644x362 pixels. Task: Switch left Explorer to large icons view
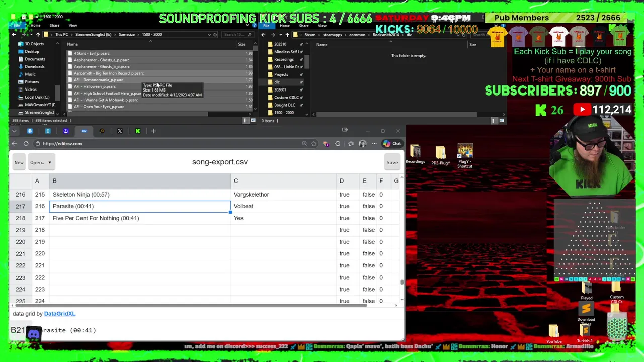point(253,121)
